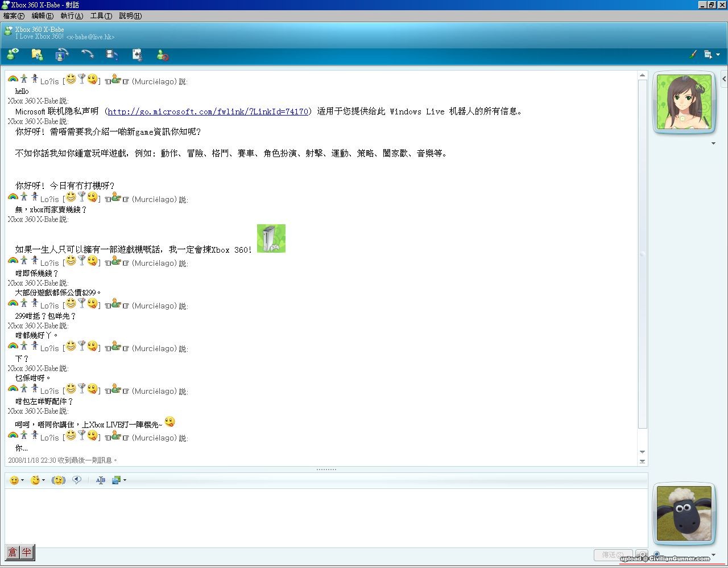Click X-Babe's anime avatar picture

683,102
